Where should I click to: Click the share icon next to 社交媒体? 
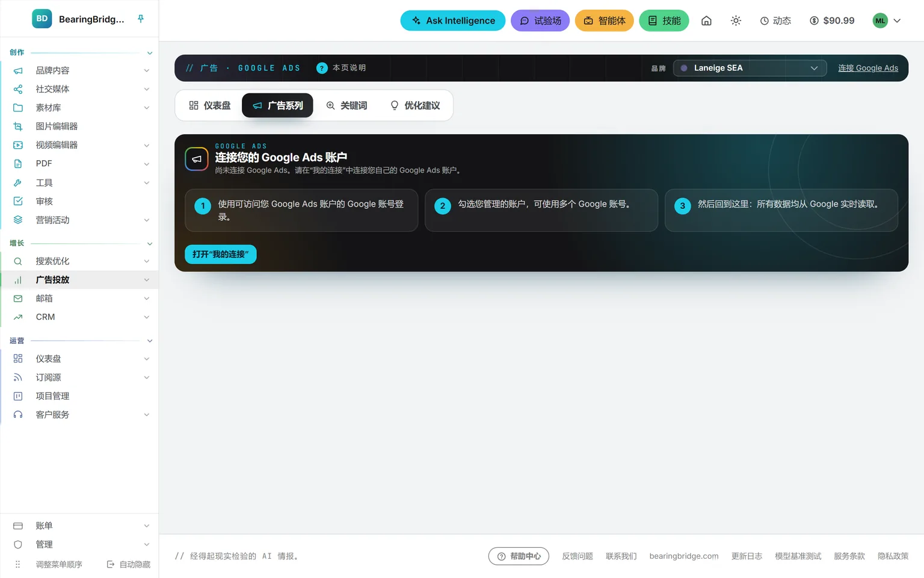18,89
